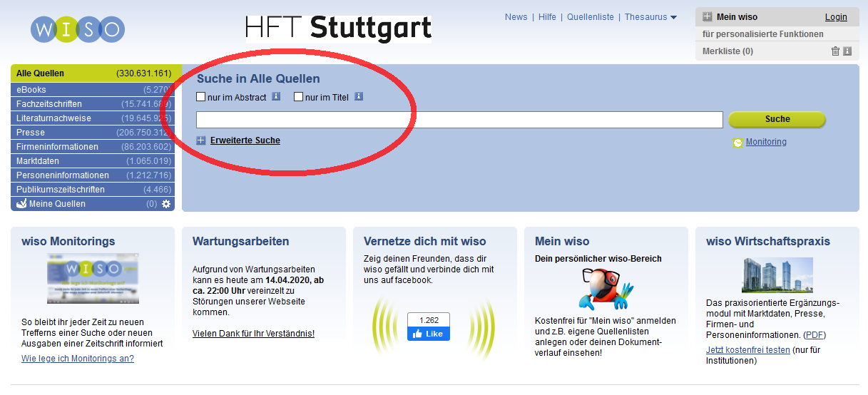Enable the 'nur im Abstract' checkbox
Viewport: 868px width, 395px height.
click(x=201, y=97)
